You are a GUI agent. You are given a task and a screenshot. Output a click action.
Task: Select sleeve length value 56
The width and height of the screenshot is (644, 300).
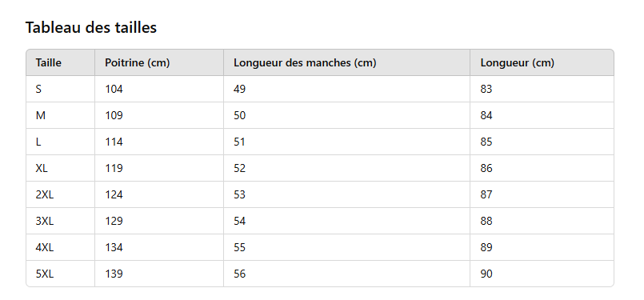[347, 274]
